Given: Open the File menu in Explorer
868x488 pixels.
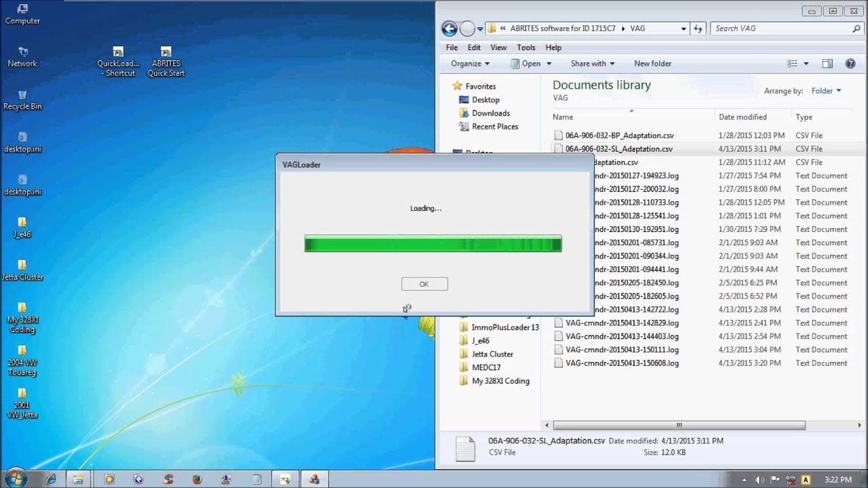Looking at the screenshot, I should 452,47.
